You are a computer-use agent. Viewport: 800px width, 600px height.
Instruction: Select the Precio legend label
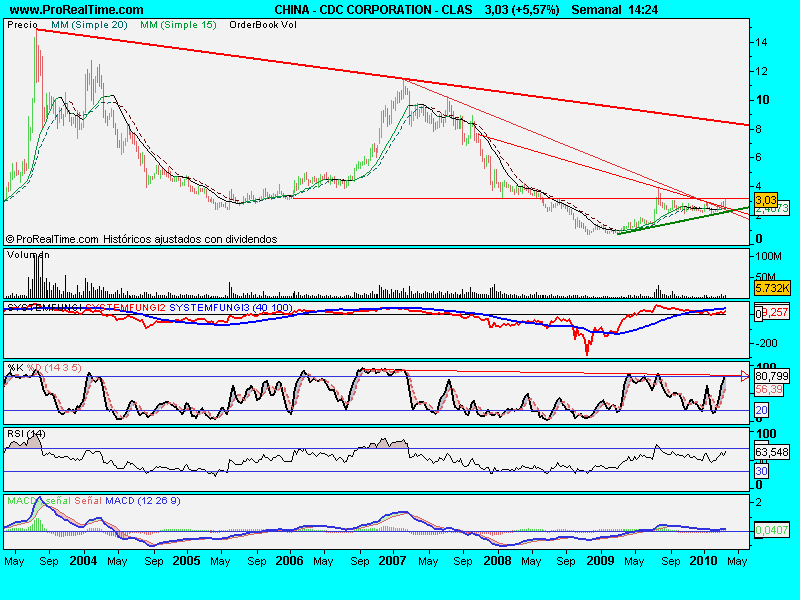pyautogui.click(x=22, y=24)
